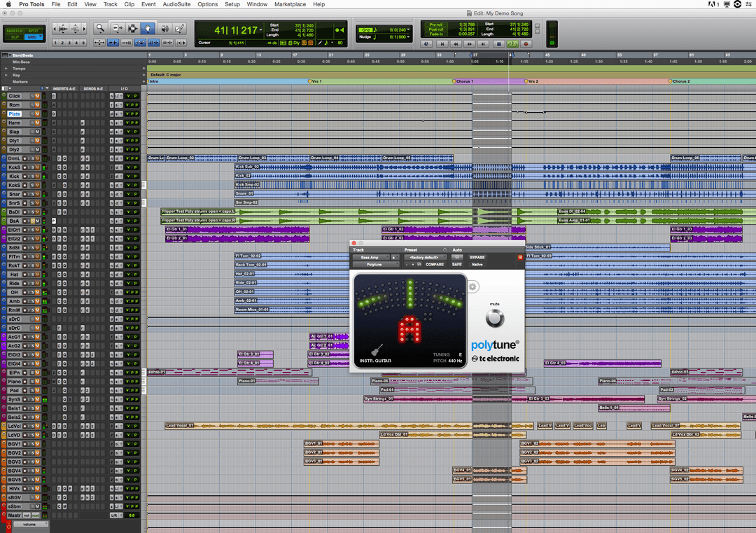Open factory default preset dropdown
The width and height of the screenshot is (756, 533).
point(426,258)
